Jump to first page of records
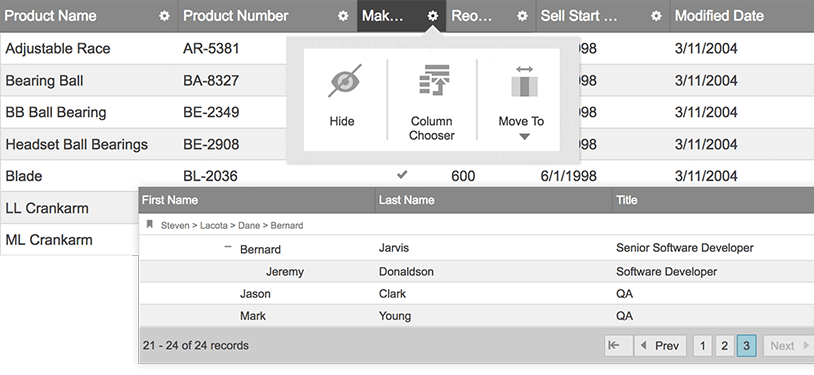Viewport: 814px width, 375px height. pyautogui.click(x=618, y=345)
